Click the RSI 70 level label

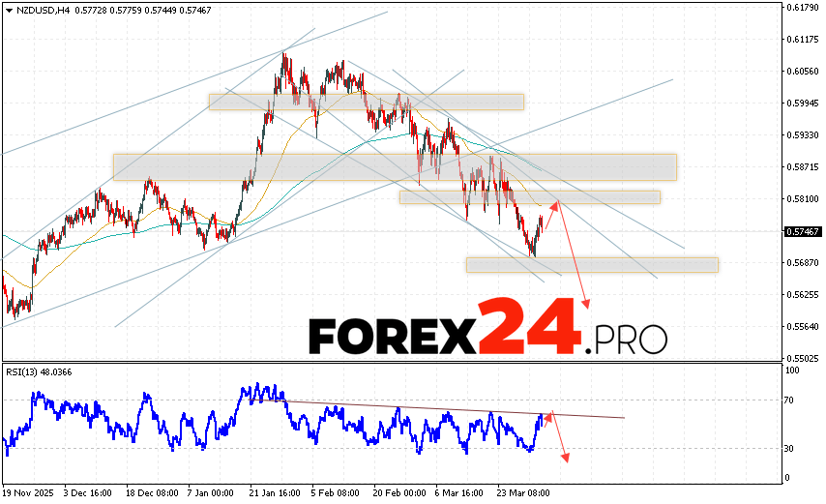click(790, 400)
